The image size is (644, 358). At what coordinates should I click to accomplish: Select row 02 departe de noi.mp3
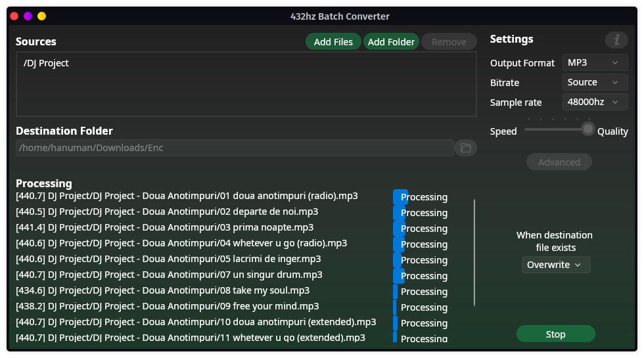(167, 212)
